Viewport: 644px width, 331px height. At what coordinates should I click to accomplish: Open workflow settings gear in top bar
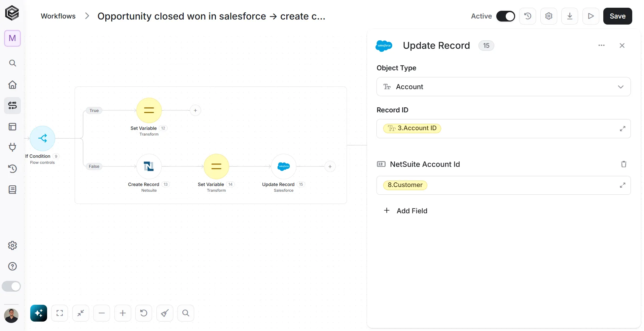(549, 16)
